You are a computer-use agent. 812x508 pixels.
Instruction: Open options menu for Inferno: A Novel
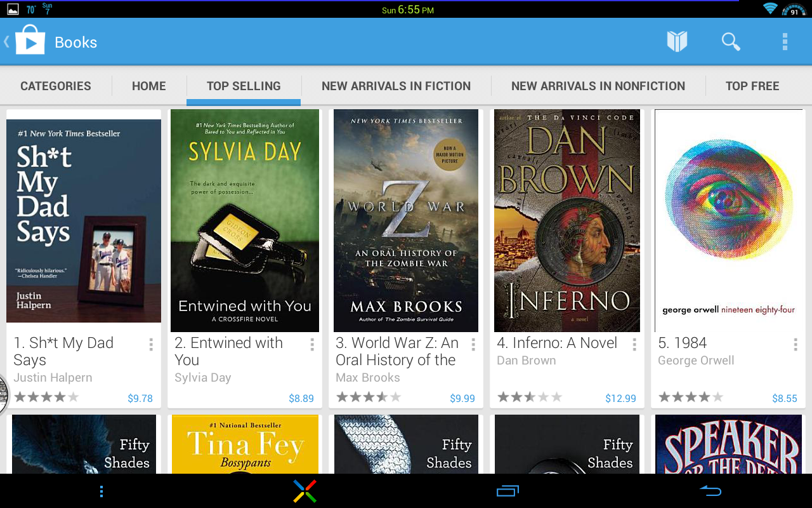point(634,344)
